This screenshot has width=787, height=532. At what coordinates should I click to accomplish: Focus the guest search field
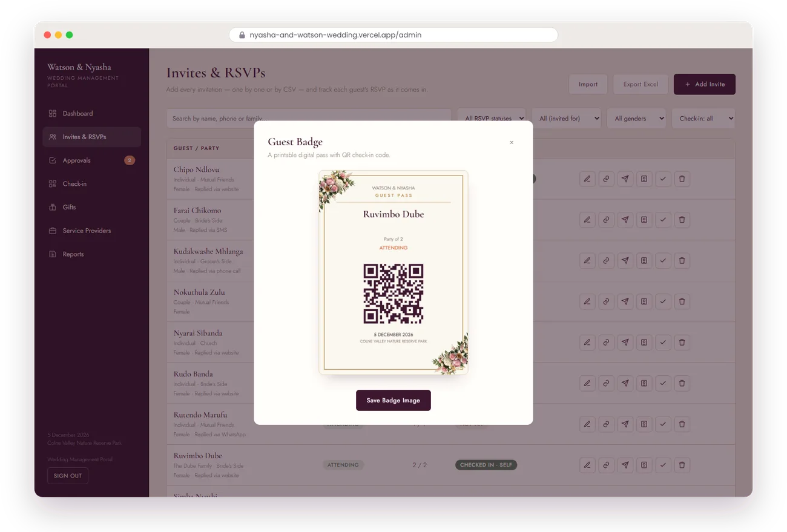(x=309, y=119)
